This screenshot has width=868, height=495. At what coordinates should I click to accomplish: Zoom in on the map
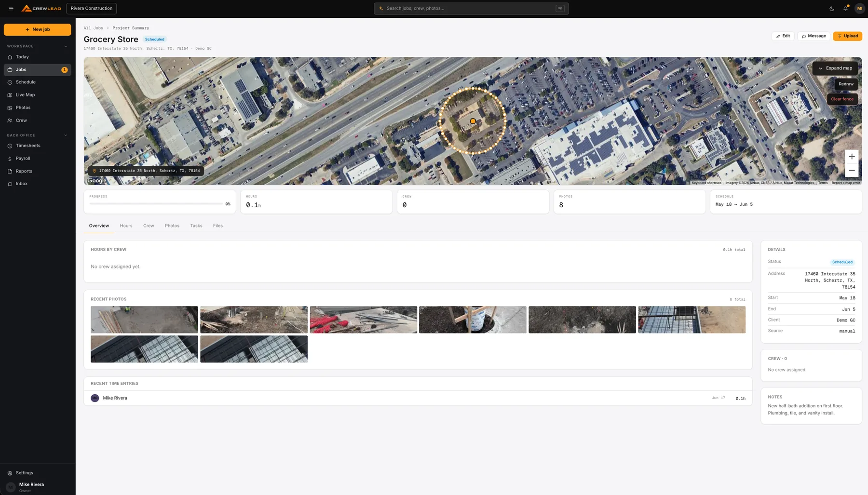[852, 157]
